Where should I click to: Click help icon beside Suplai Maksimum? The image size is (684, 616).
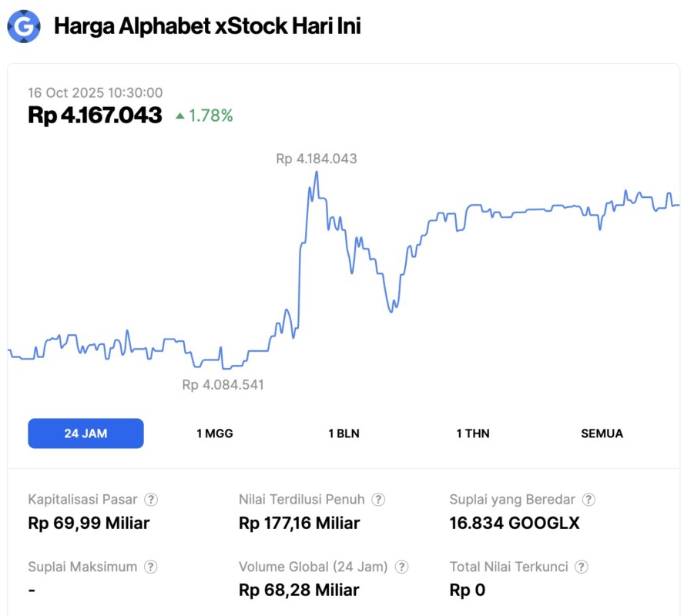click(151, 567)
